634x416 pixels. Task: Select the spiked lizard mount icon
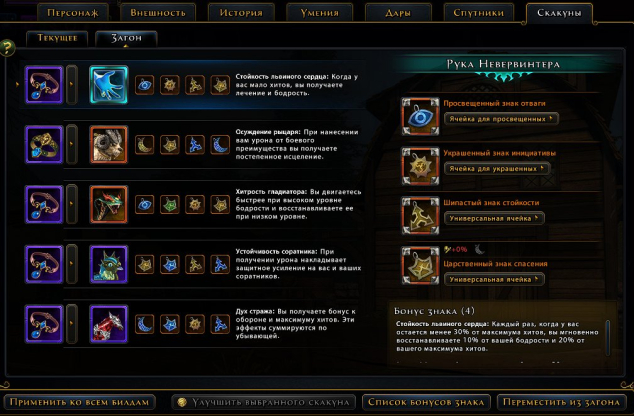(x=108, y=264)
